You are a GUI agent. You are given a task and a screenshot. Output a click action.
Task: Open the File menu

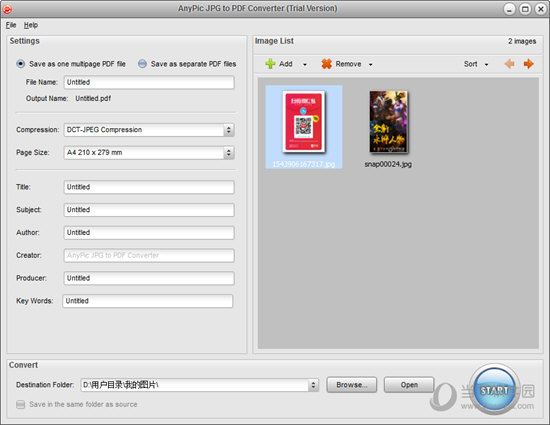pyautogui.click(x=11, y=25)
